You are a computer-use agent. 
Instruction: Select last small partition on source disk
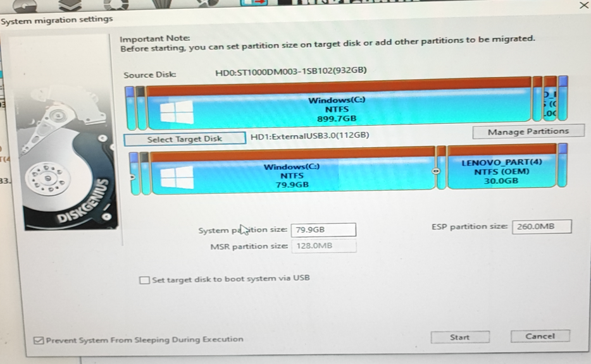[563, 98]
